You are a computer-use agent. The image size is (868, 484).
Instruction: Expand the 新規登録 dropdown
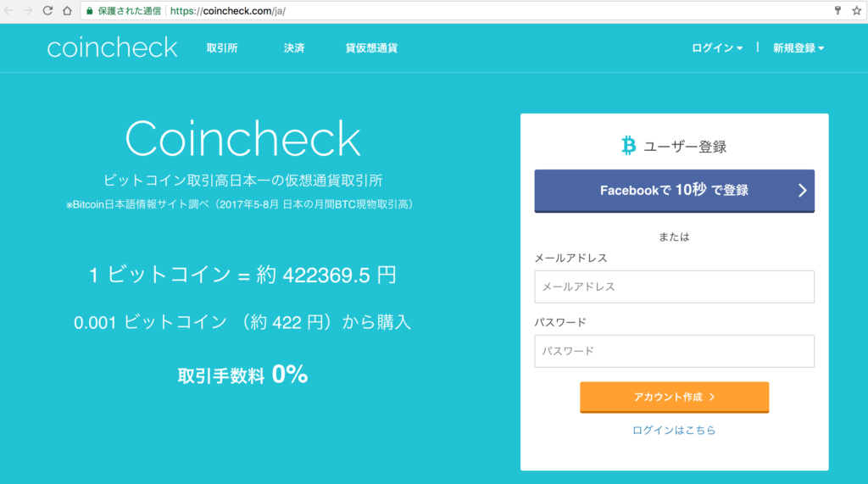798,48
